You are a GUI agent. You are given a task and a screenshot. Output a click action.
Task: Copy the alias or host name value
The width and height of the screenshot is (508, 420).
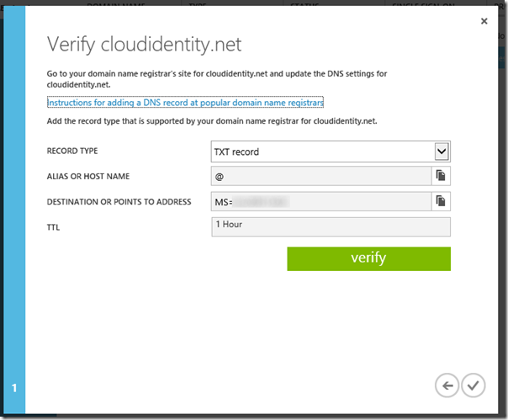click(441, 176)
